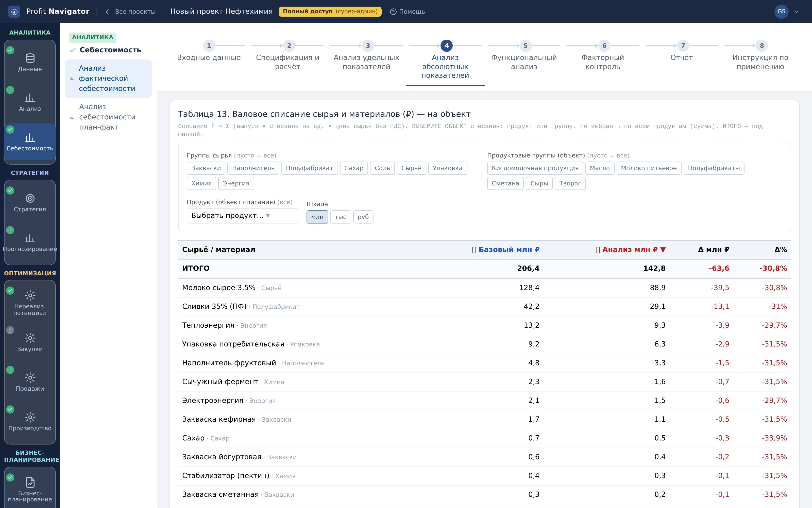Expand the user menu chevron beside GS
812x508 pixels.
coord(796,12)
